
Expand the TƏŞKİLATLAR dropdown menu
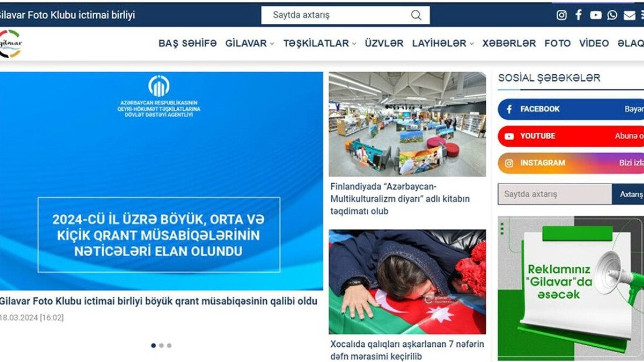tap(319, 43)
